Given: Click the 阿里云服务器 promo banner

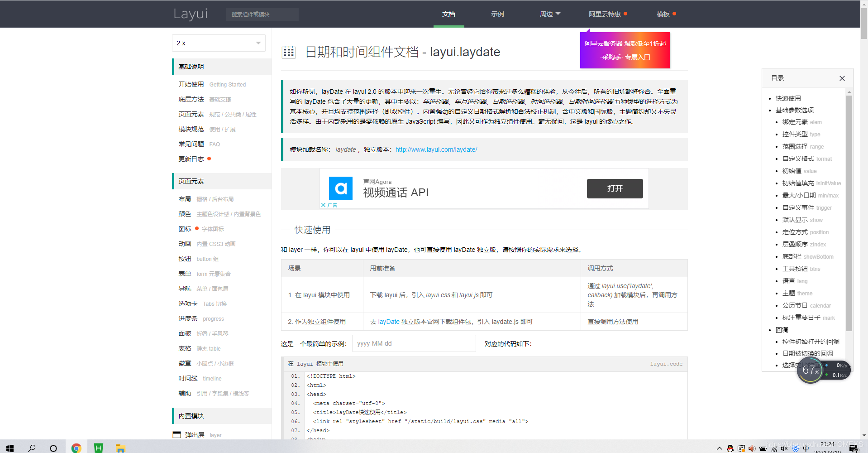Looking at the screenshot, I should [x=625, y=50].
